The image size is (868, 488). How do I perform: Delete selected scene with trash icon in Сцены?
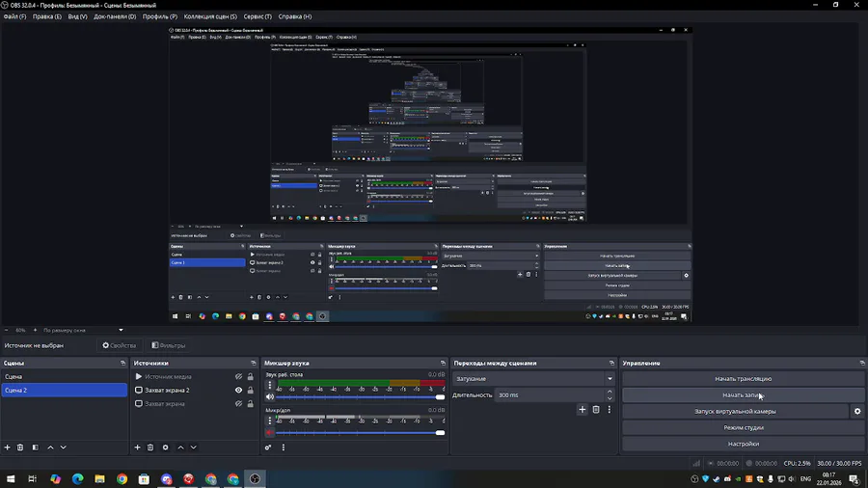click(20, 447)
